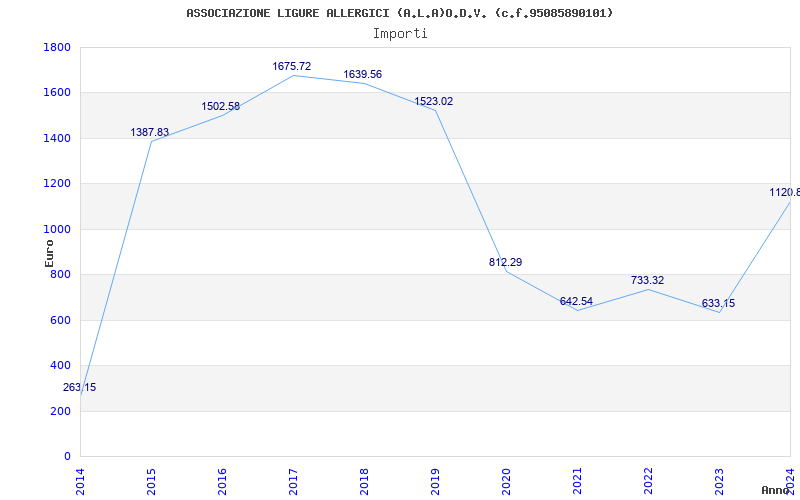Click the y-axis value 1400
Viewport: 800px width, 500px height.
57,138
